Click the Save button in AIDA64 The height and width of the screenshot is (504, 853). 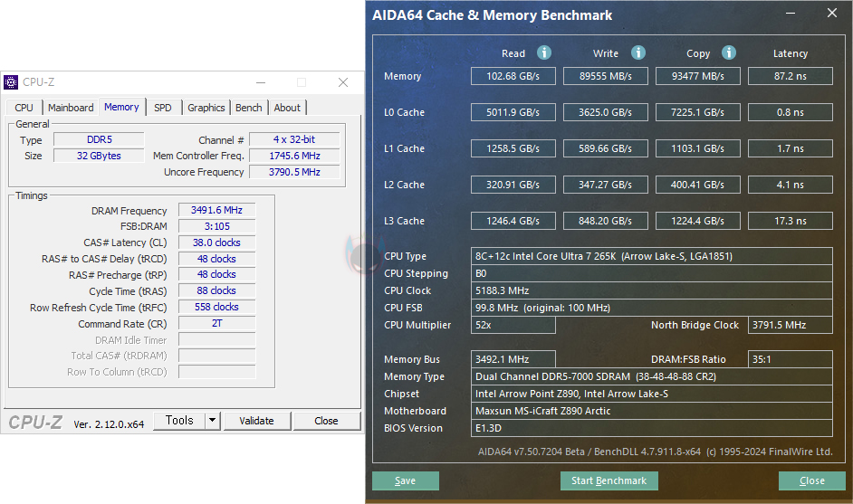[406, 480]
